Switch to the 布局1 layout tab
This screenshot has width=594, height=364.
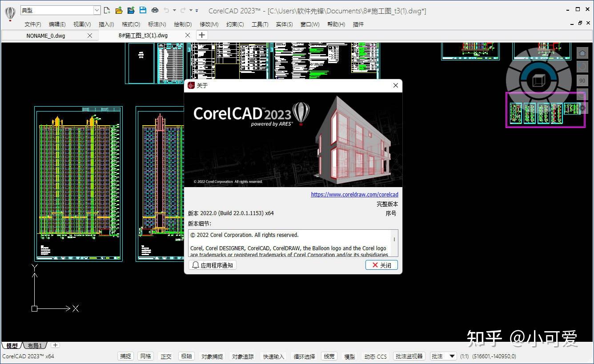(35, 345)
